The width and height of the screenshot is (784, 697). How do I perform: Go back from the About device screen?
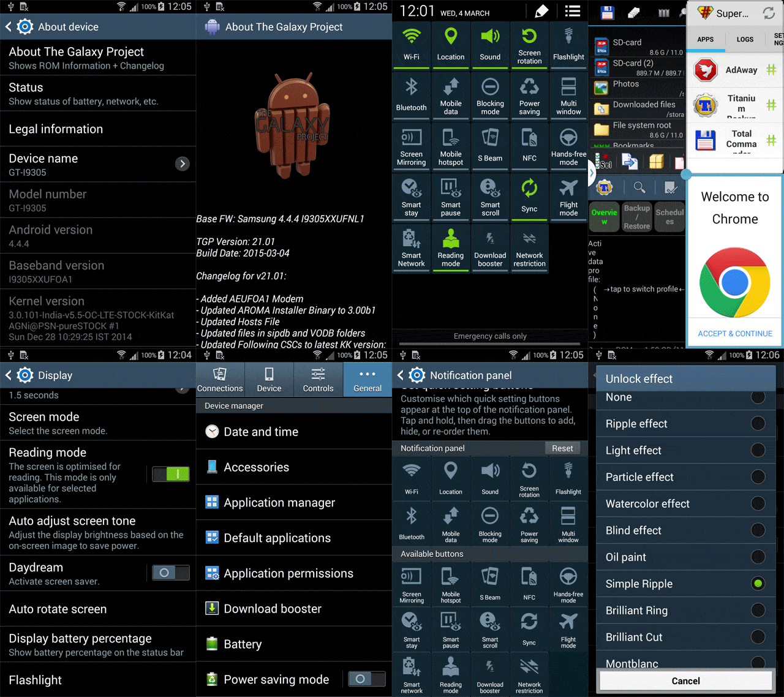[x=9, y=26]
